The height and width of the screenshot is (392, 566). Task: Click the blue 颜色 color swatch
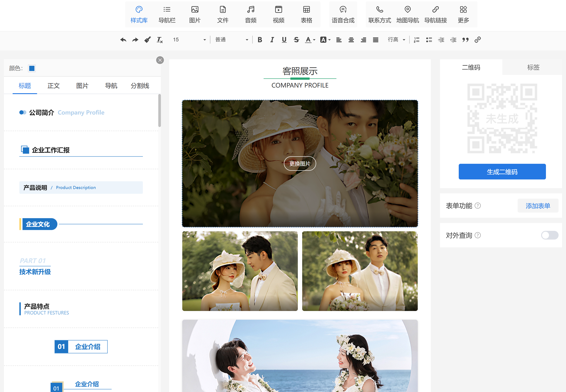click(x=32, y=68)
